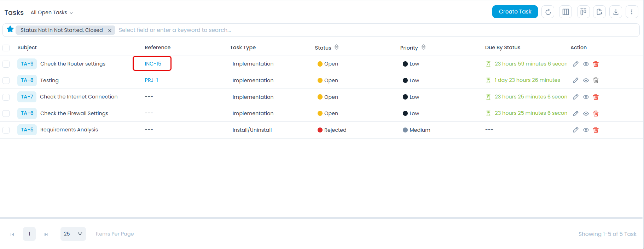644x249 pixels.
Task: Click the export tasks icon
Action: pyautogui.click(x=599, y=12)
